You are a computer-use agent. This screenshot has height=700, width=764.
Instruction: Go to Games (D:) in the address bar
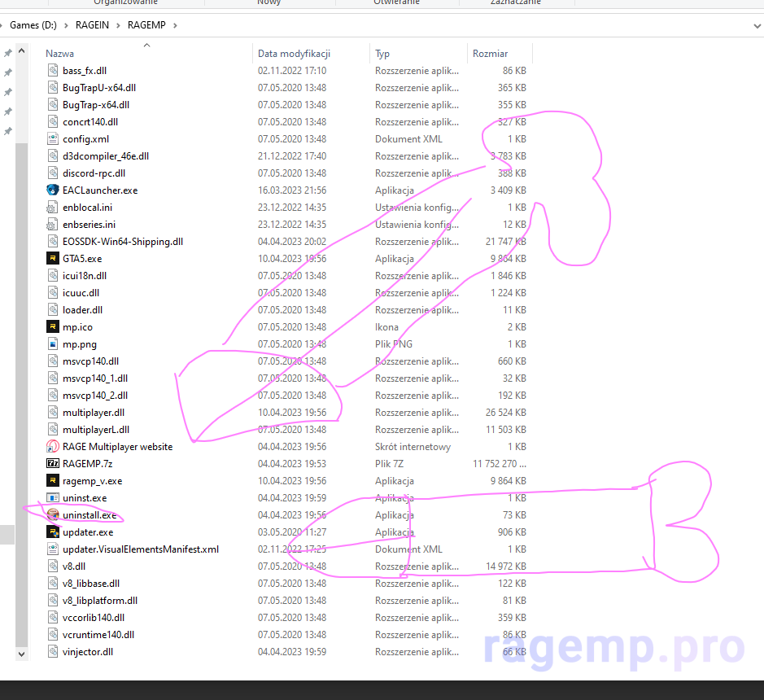33,25
